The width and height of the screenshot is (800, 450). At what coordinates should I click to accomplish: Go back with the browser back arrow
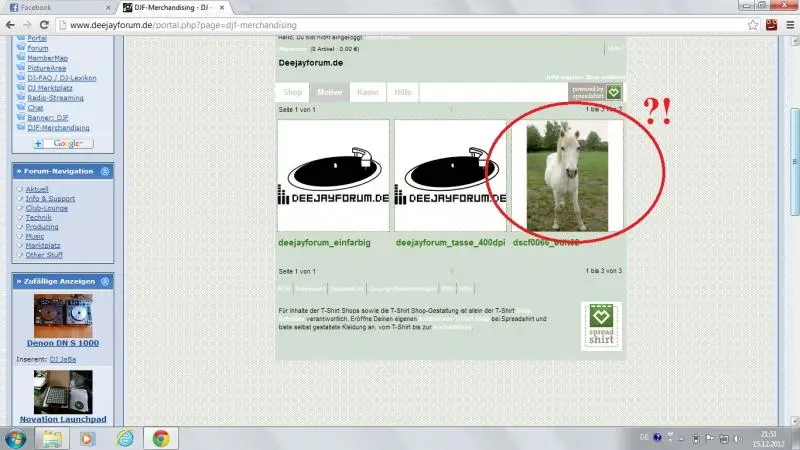[x=10, y=24]
